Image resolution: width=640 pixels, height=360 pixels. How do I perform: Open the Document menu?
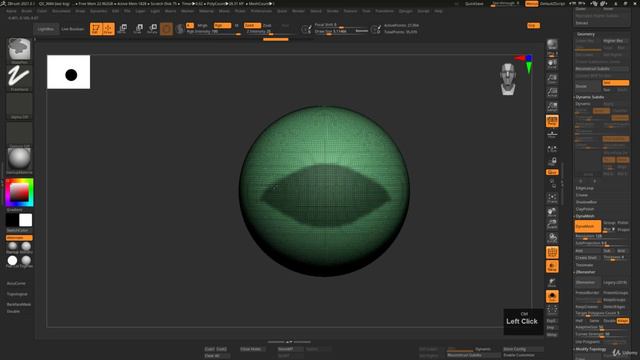point(61,11)
